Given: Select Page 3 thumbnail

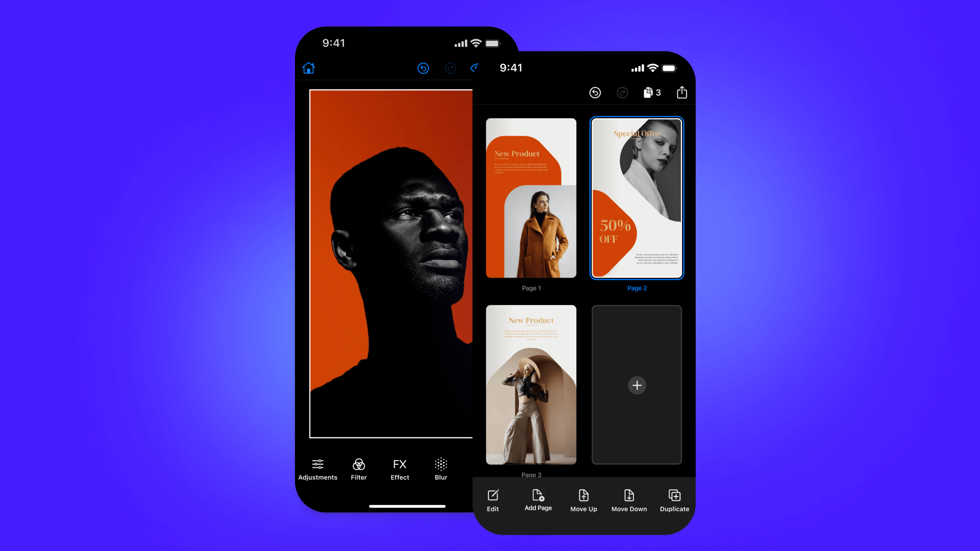Looking at the screenshot, I should [x=531, y=385].
